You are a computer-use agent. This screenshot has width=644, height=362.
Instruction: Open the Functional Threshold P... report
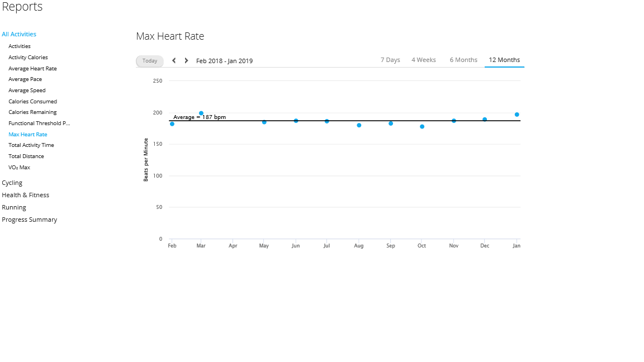pos(39,123)
